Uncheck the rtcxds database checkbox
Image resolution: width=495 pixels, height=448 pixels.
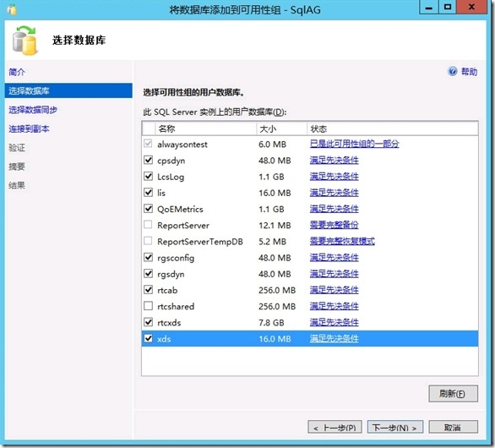click(148, 322)
